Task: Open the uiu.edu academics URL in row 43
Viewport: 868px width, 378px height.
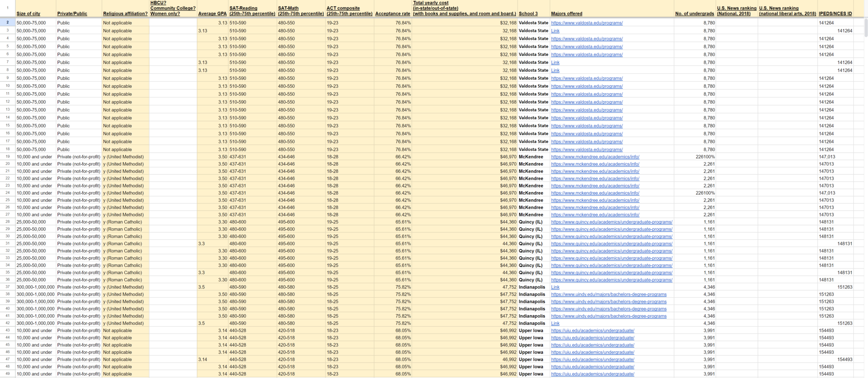Action: pos(593,330)
